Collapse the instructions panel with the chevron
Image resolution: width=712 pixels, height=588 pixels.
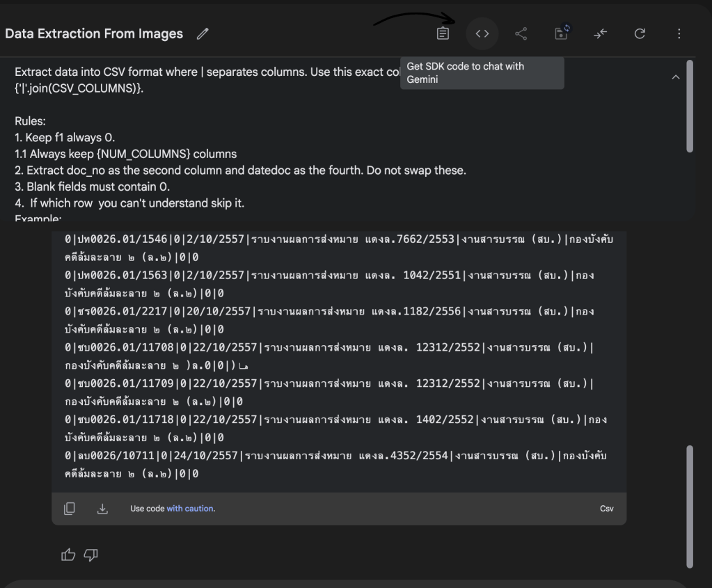tap(675, 77)
